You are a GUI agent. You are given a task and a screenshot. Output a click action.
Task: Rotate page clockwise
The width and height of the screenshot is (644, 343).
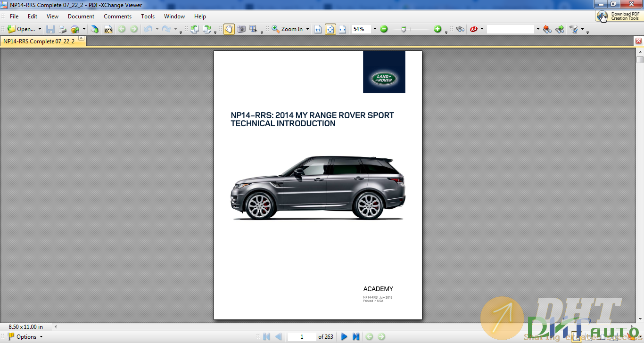coord(207,29)
